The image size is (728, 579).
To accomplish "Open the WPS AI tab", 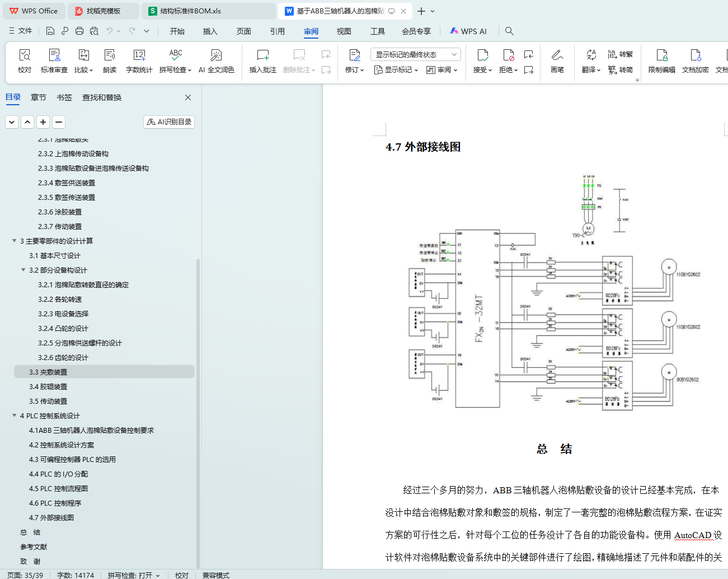I will click(x=468, y=31).
